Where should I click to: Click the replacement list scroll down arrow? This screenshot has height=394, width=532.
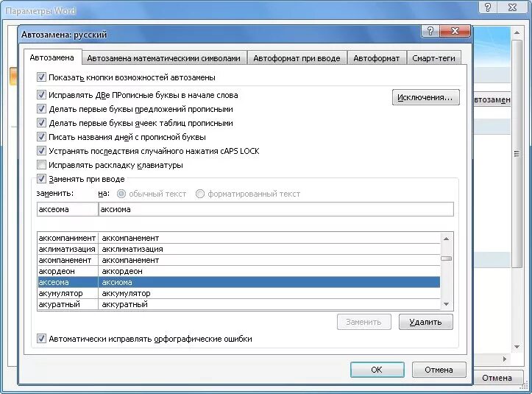(446, 304)
